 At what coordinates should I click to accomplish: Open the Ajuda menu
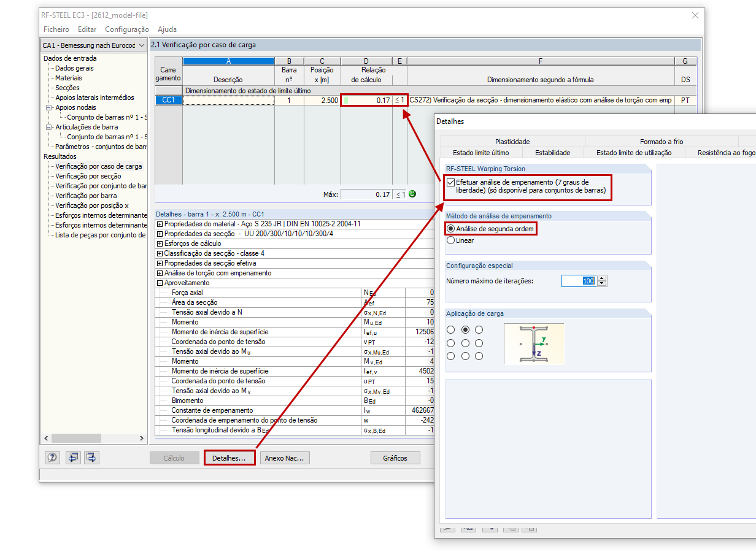coord(167,29)
